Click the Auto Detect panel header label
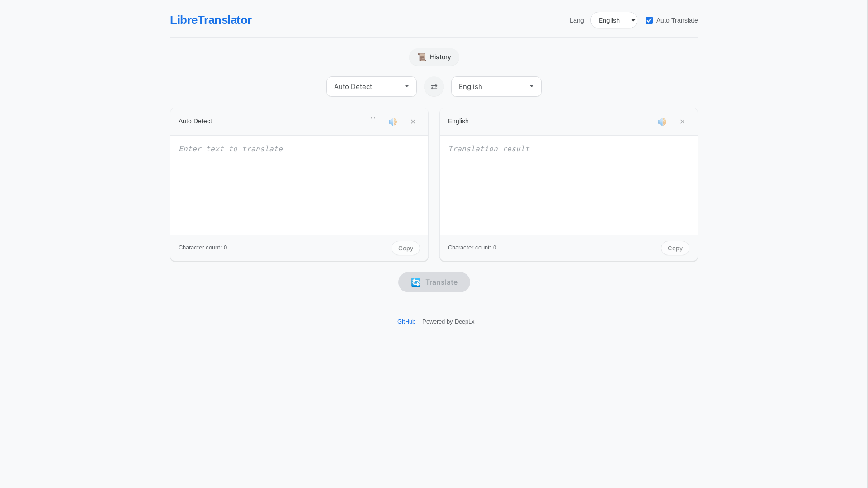Viewport: 868px width, 488px height. coord(195,121)
